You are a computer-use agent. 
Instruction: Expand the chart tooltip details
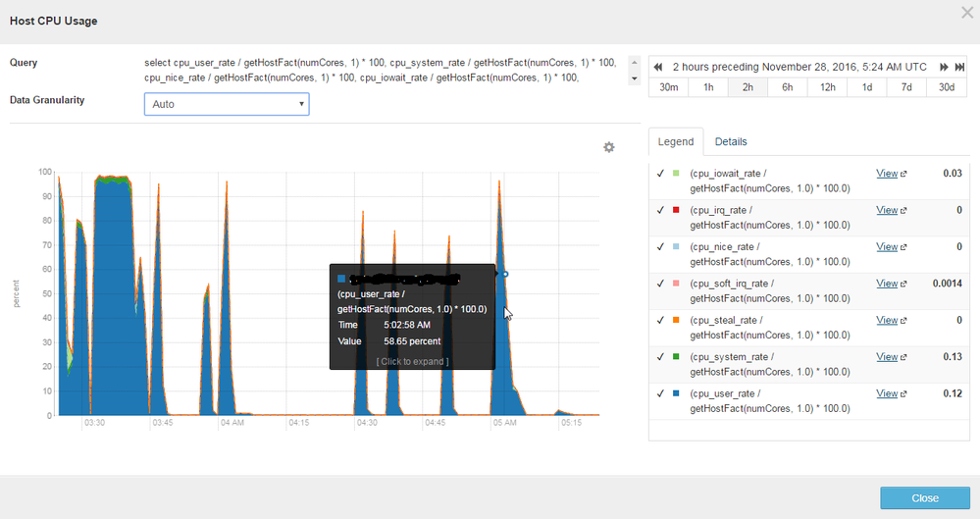[x=412, y=361]
